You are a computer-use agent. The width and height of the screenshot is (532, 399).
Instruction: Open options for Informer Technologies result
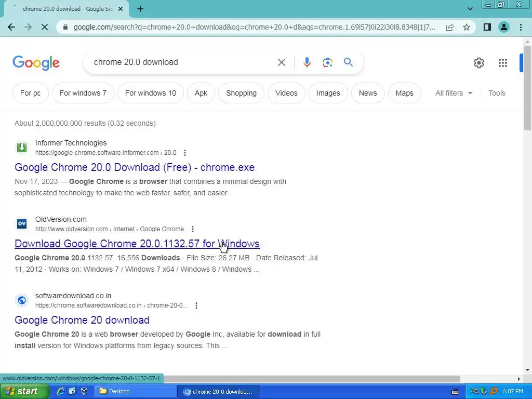185,153
